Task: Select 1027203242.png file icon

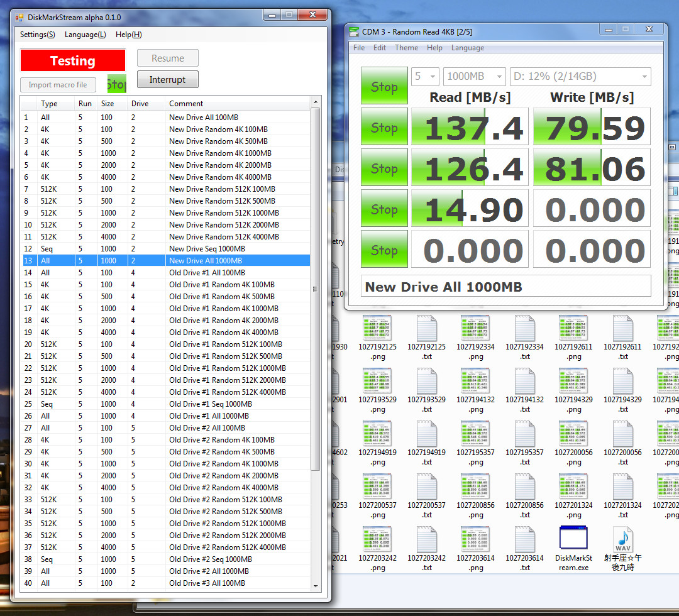Action: coord(377,539)
